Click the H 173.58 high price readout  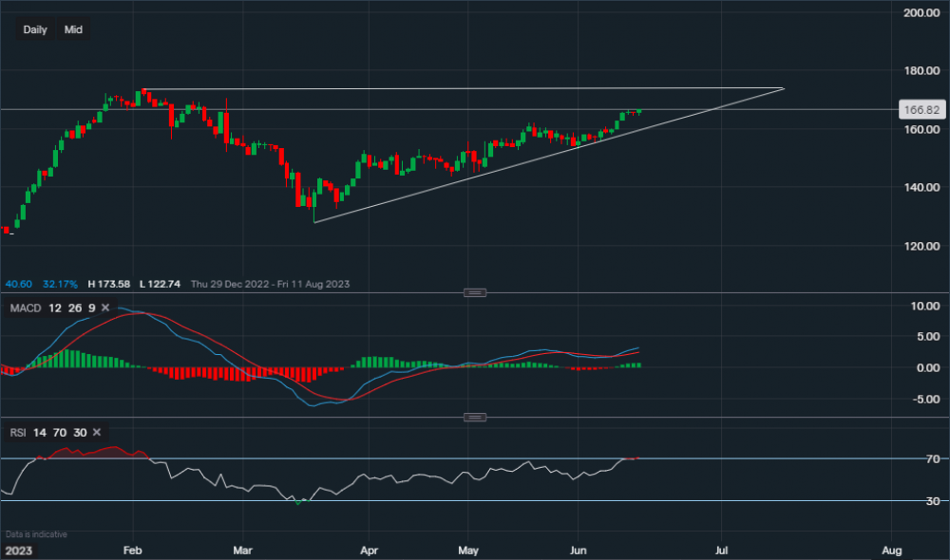coord(108,284)
